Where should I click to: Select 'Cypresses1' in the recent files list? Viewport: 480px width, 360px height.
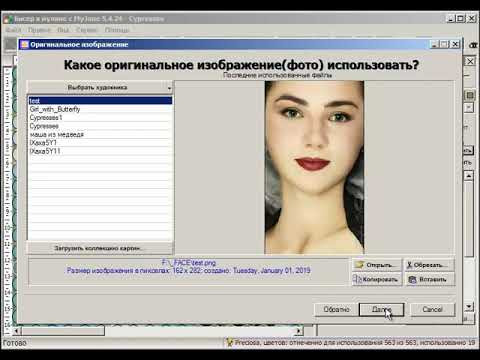pos(100,118)
